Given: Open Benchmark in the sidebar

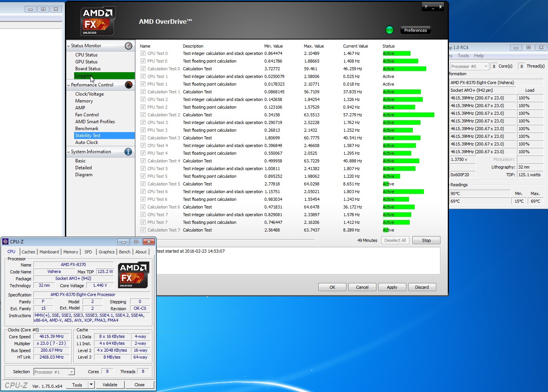Looking at the screenshot, I should tap(87, 129).
